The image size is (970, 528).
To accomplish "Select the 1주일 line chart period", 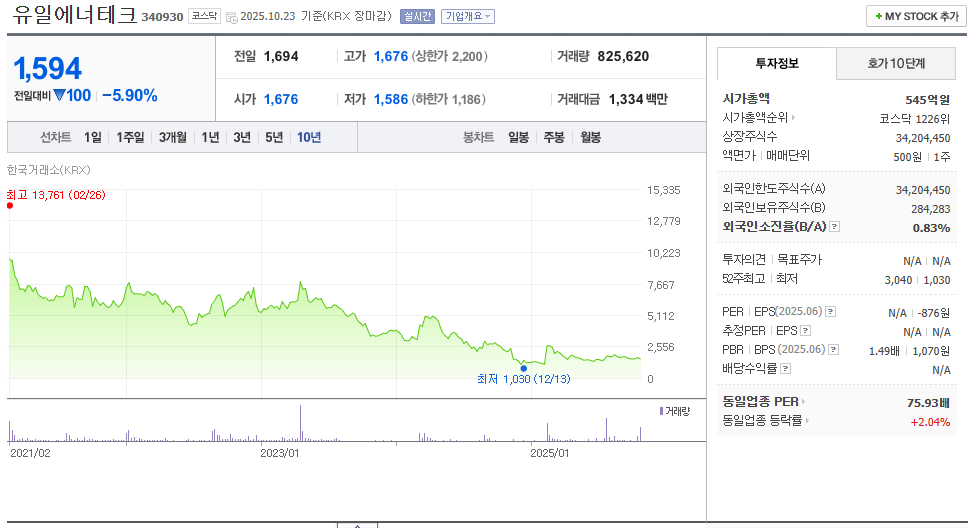I will point(131,137).
